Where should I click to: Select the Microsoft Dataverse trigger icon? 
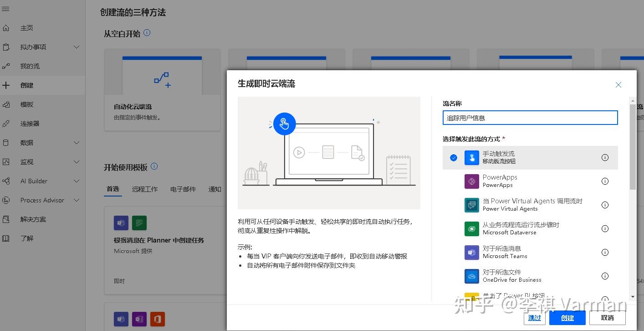click(x=471, y=228)
